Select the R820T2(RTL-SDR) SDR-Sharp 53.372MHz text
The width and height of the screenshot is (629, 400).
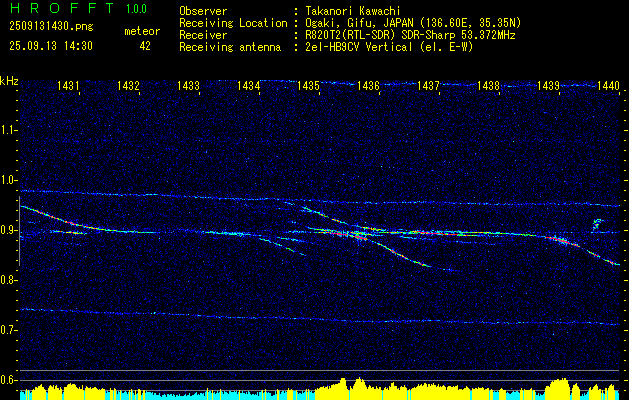410,35
